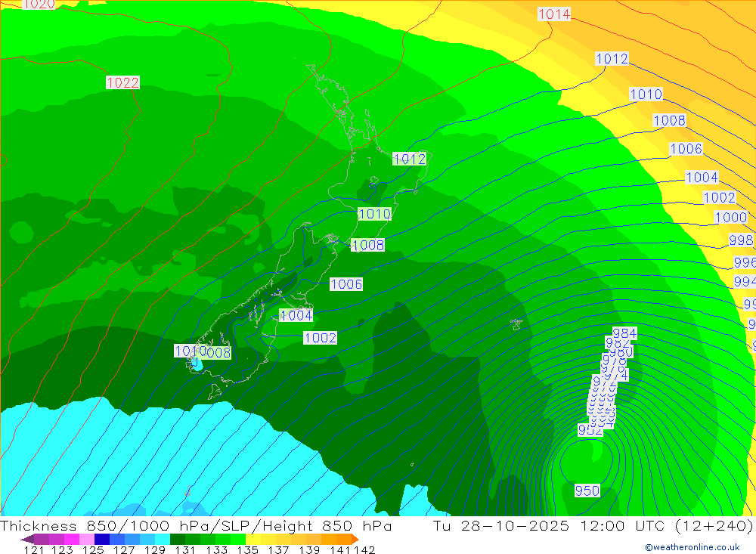Click the 1004 label beside South Island
Screen dimensions: 756x554
point(296,315)
